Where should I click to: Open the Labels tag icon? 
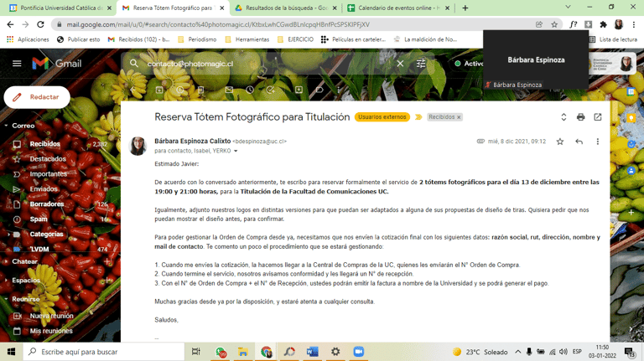point(319,90)
